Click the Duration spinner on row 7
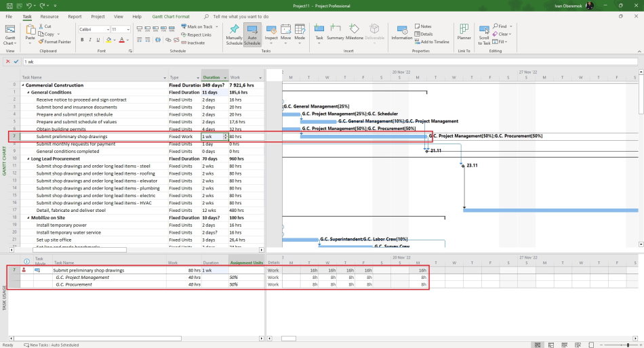The height and width of the screenshot is (348, 644). [x=225, y=137]
